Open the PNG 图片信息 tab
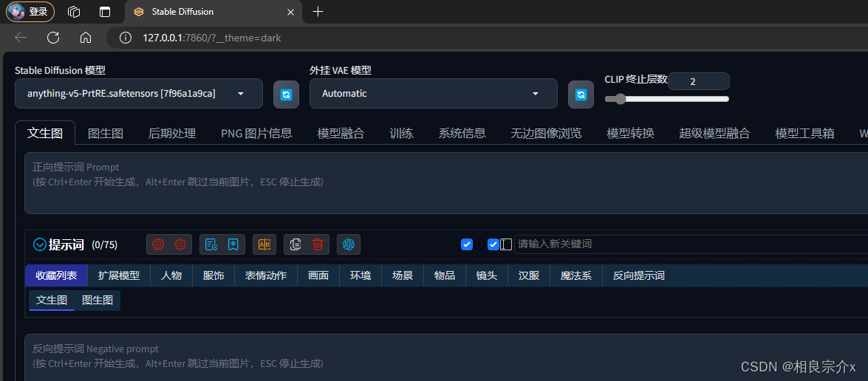 point(256,133)
